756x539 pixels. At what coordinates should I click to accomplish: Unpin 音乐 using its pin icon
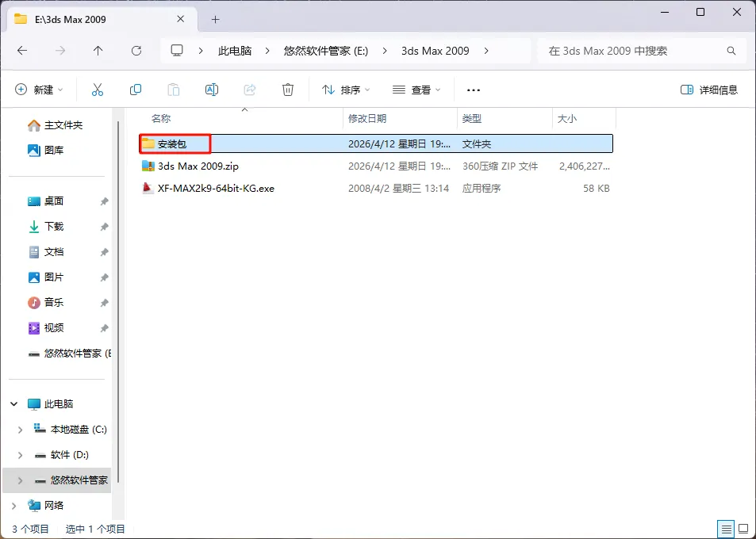click(104, 303)
